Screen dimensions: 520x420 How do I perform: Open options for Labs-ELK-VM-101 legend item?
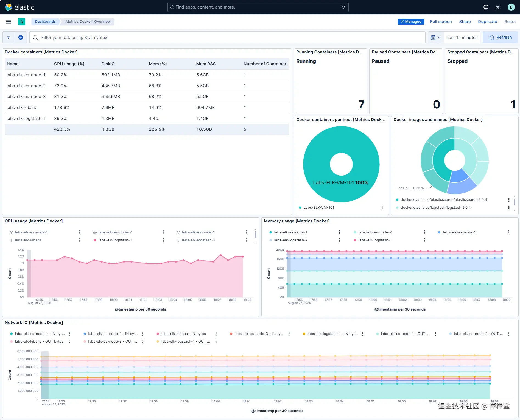[x=382, y=208]
